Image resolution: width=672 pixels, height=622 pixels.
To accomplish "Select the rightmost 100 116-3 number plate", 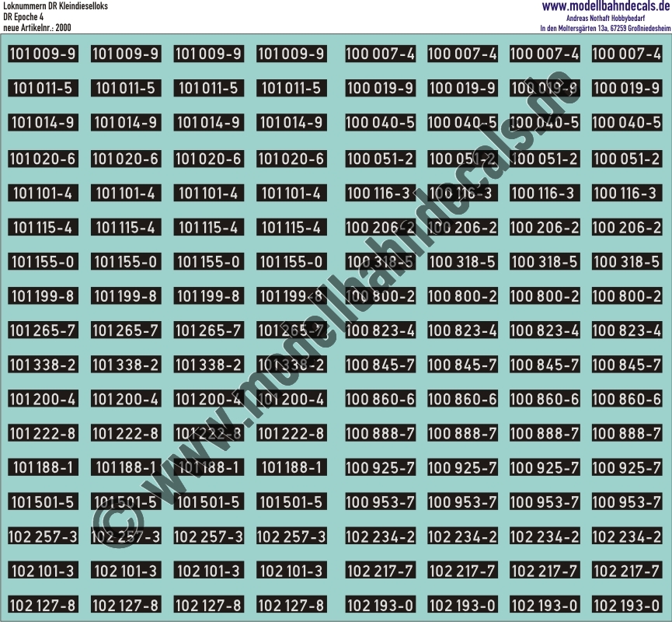I will coord(627,193).
